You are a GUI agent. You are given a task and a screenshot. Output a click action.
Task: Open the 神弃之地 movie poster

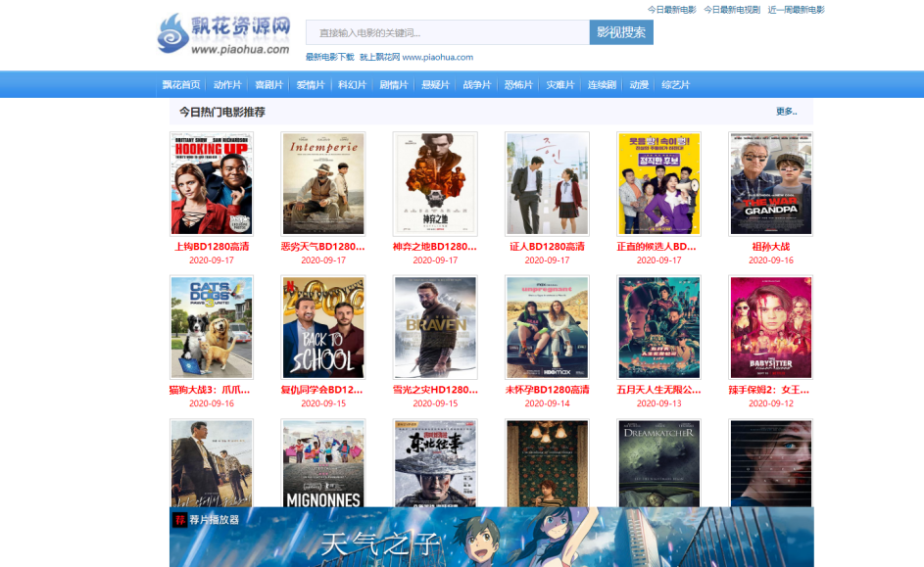point(435,184)
